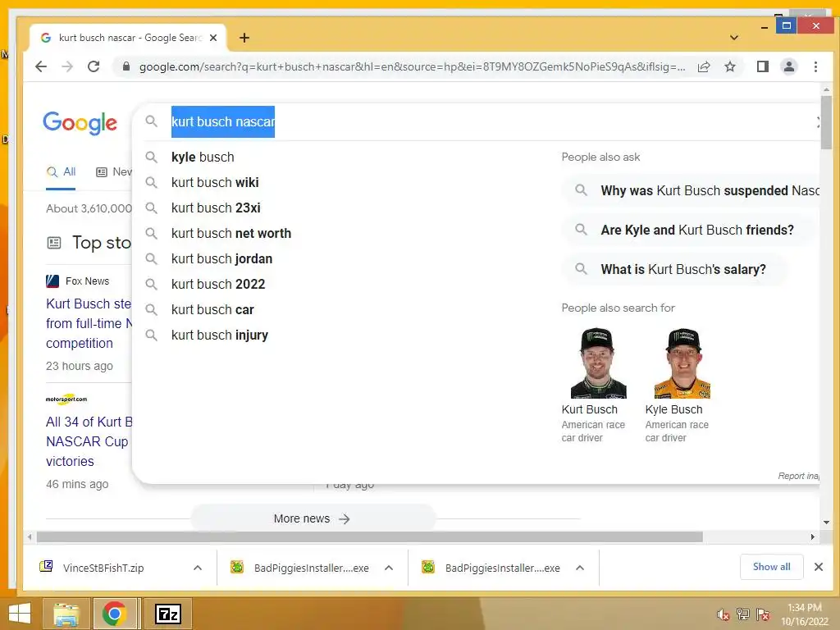Click the scroll down arrow
This screenshot has width=840, height=630.
[826, 522]
